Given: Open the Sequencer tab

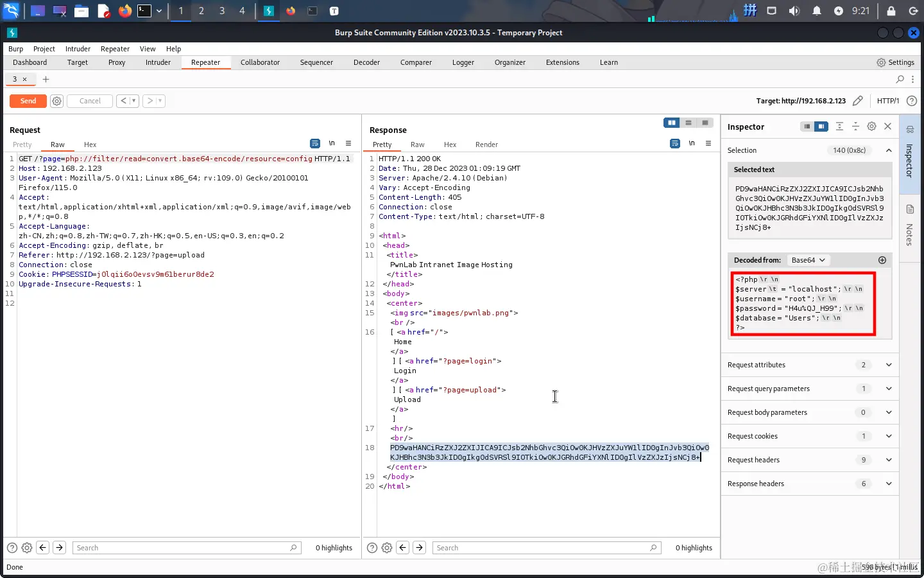Looking at the screenshot, I should click(316, 62).
